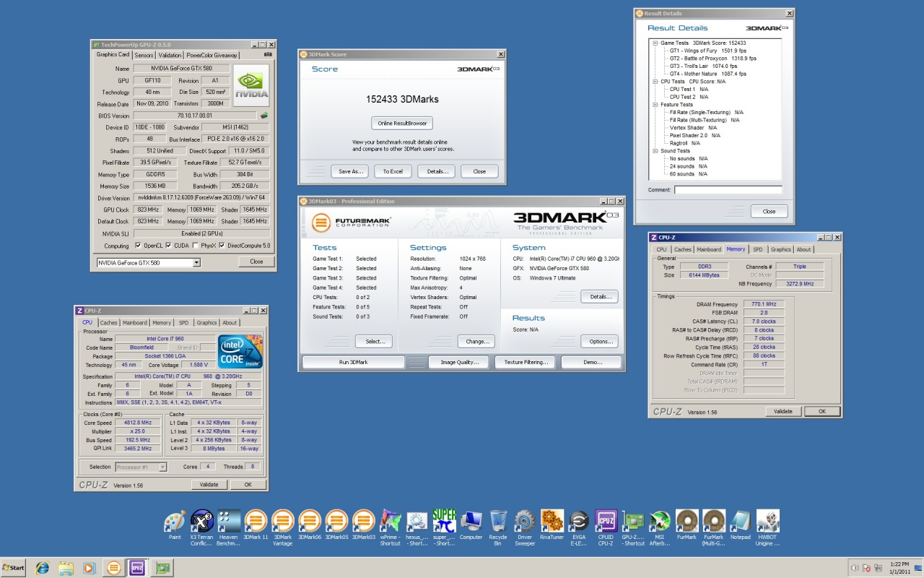Open the Driver Sweeper desktop icon
Viewport: 924px width, 578px height.
point(525,522)
